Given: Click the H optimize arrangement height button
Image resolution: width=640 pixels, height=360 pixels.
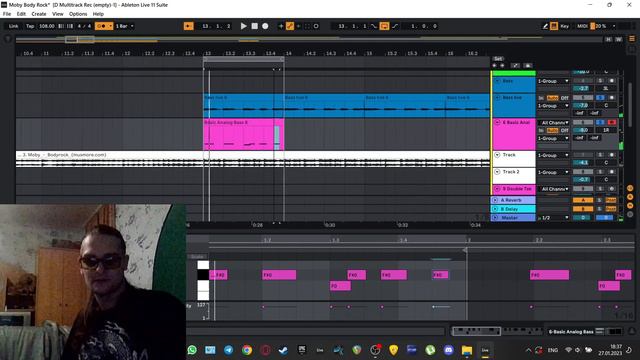Looking at the screenshot, I should tap(609, 40).
